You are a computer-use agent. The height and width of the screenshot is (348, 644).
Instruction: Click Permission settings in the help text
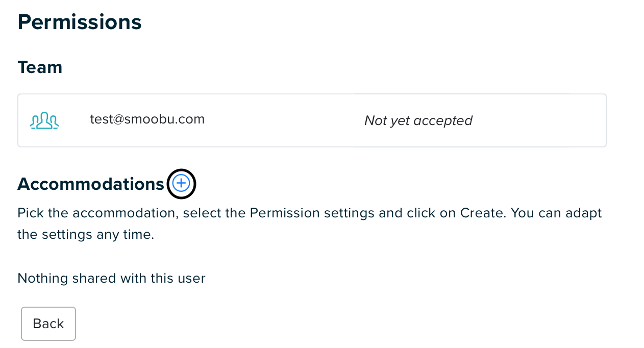click(312, 213)
